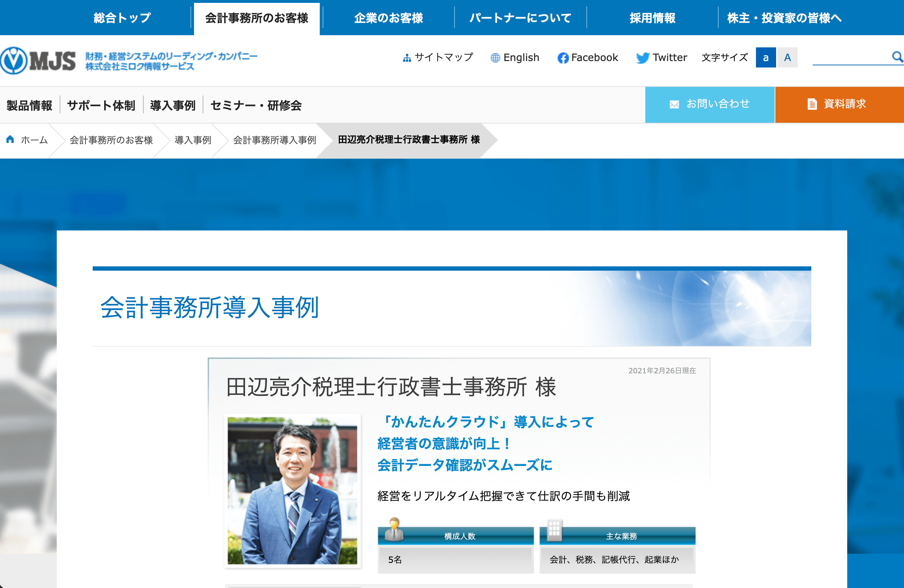Click the document icon on 資料請求

tap(812, 104)
